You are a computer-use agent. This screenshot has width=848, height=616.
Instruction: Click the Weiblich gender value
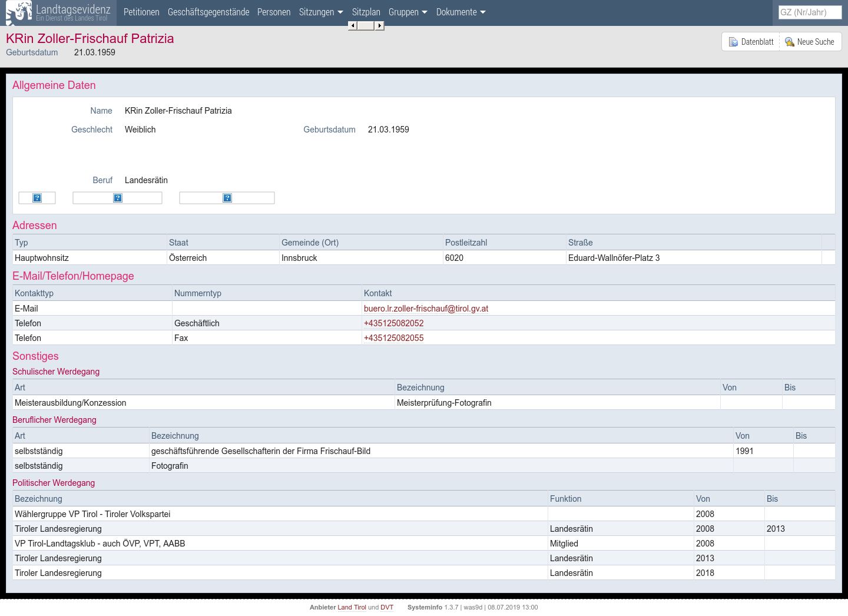[x=140, y=130]
